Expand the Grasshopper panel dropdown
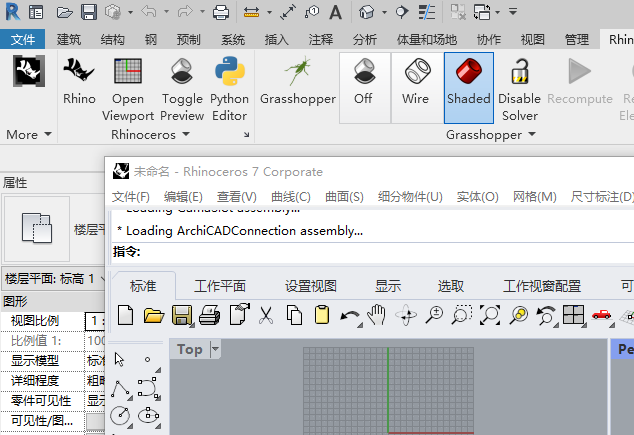The image size is (634, 435). [490, 134]
